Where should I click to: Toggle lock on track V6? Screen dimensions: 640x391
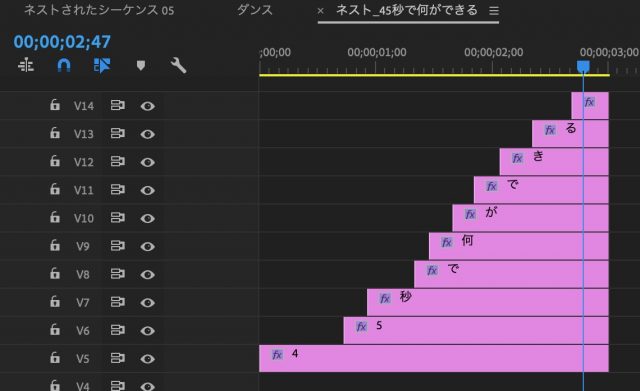pos(55,330)
